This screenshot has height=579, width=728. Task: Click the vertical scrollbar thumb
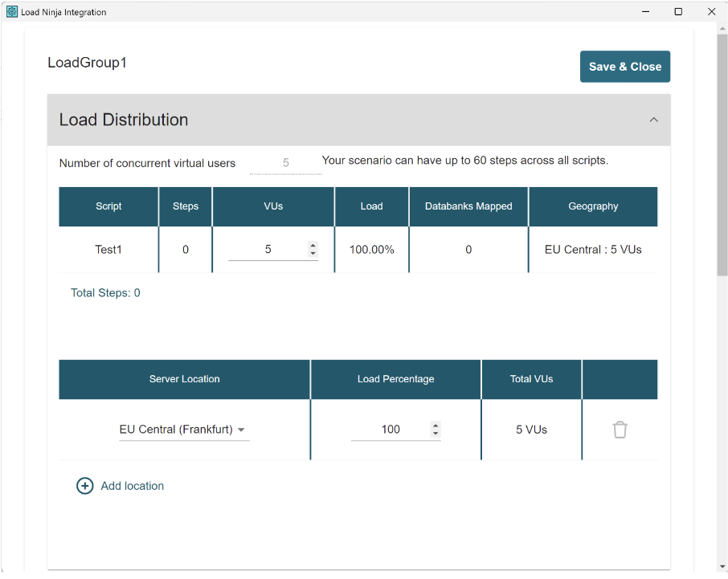pos(722,153)
